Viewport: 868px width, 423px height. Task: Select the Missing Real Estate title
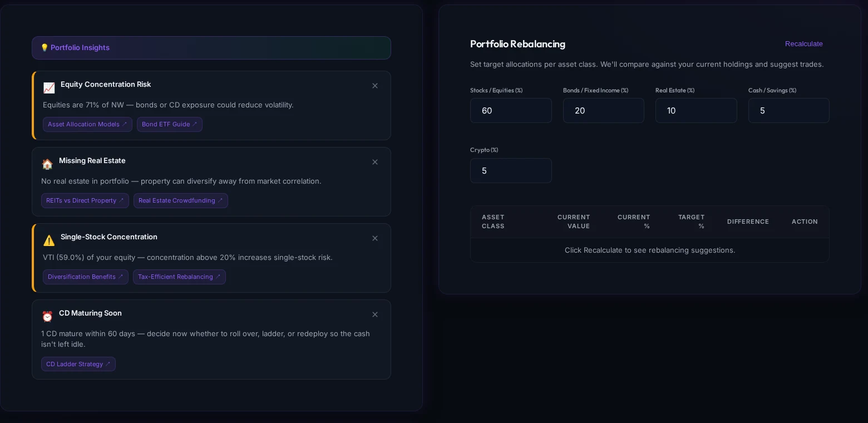[x=92, y=160]
